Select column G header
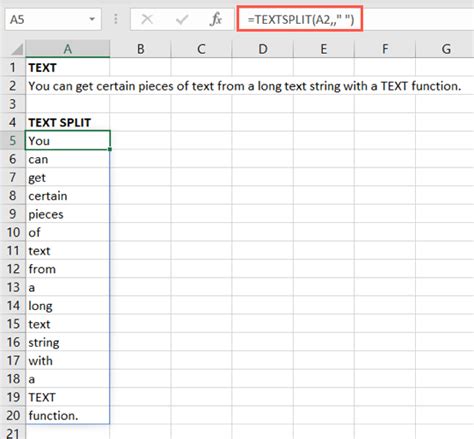This screenshot has width=474, height=439. (x=446, y=49)
